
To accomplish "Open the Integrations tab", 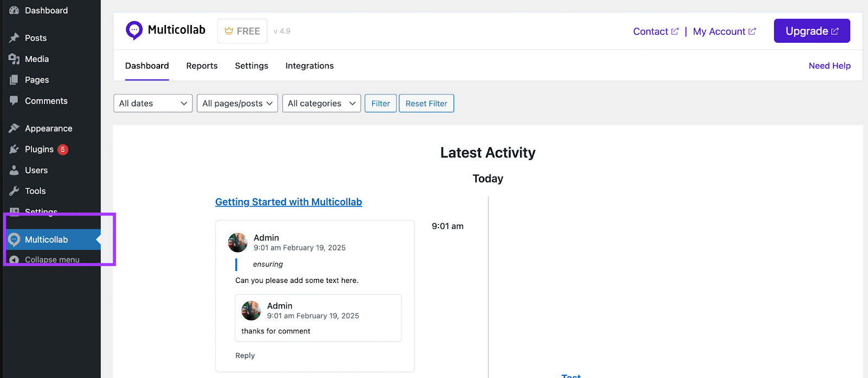I will [309, 66].
